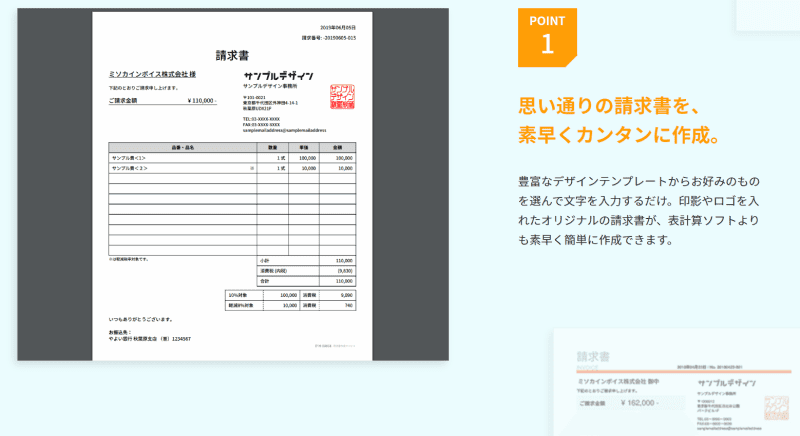Screen dimensions: 800x436
Task: Click サンプルデザイン事務所 under the logo
Action: point(270,86)
